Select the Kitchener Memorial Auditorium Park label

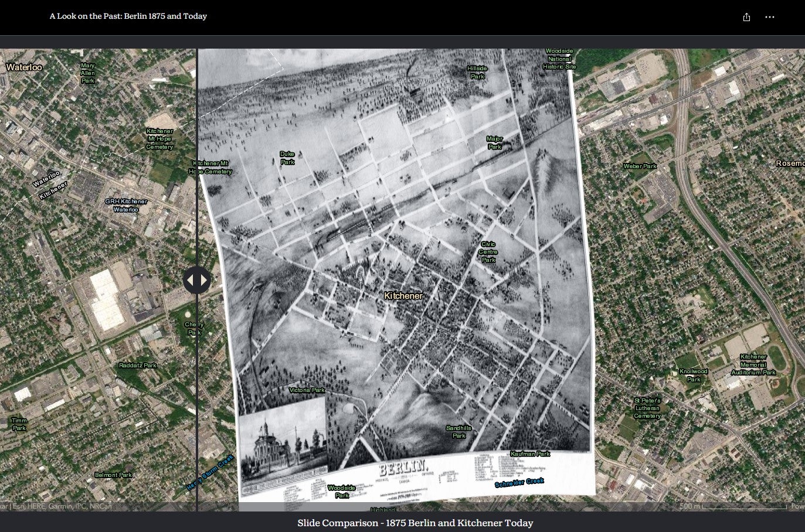(x=753, y=364)
